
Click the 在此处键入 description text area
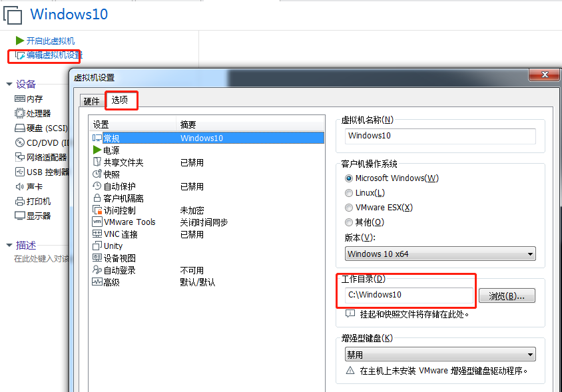[x=41, y=259]
